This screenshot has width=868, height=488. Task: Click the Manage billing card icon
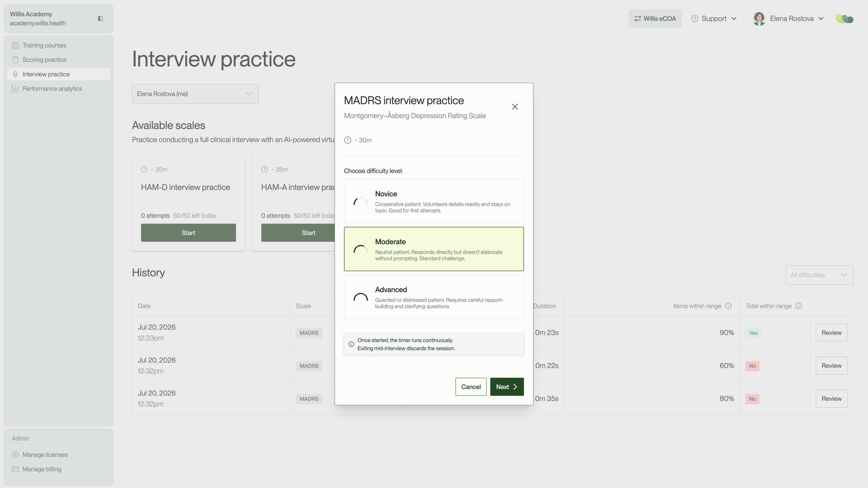tap(15, 469)
